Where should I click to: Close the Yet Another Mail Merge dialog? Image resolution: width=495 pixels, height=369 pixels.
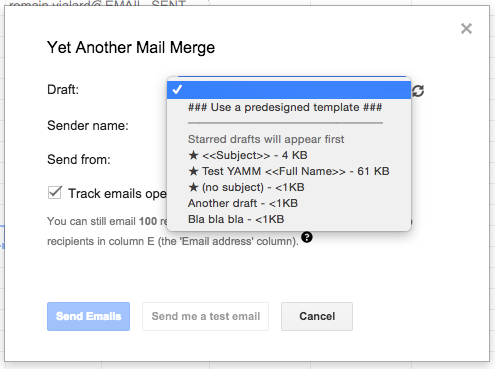coord(466,29)
